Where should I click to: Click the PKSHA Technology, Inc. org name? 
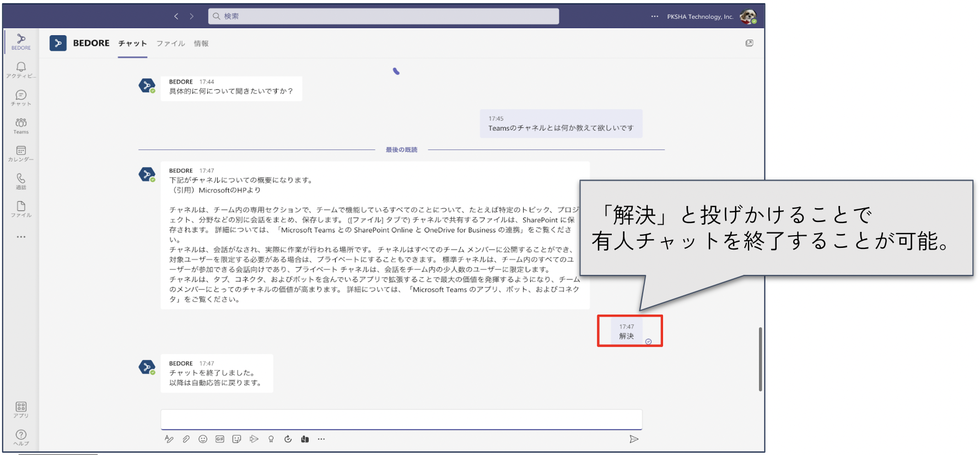click(x=700, y=17)
